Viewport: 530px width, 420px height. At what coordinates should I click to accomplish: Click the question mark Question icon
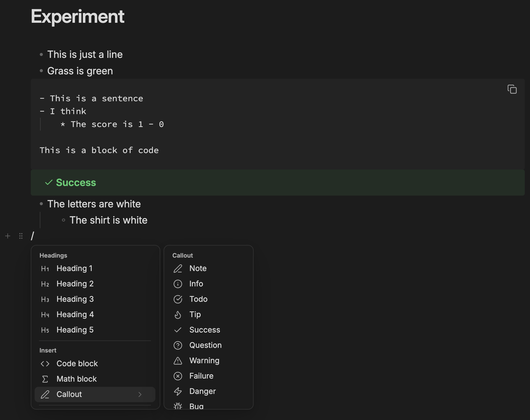coord(178,345)
